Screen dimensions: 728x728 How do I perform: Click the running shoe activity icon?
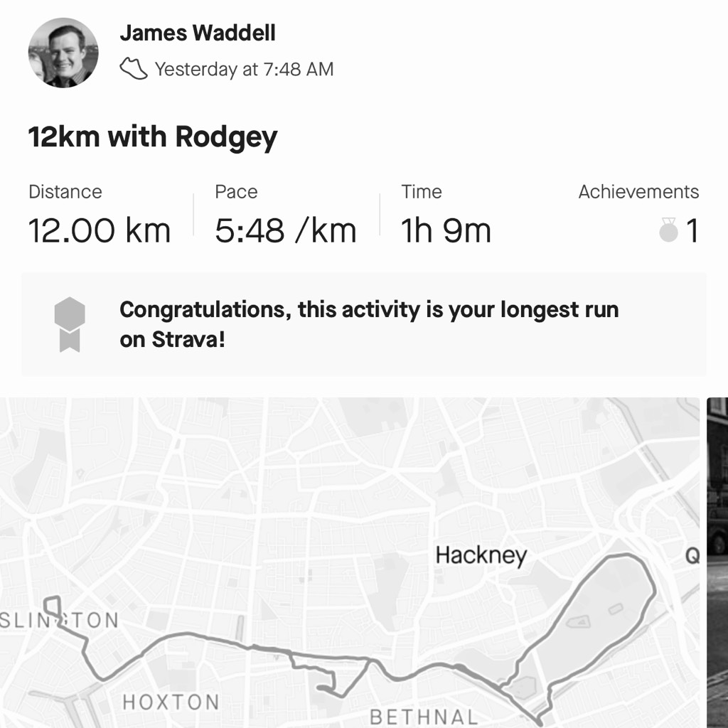[134, 69]
